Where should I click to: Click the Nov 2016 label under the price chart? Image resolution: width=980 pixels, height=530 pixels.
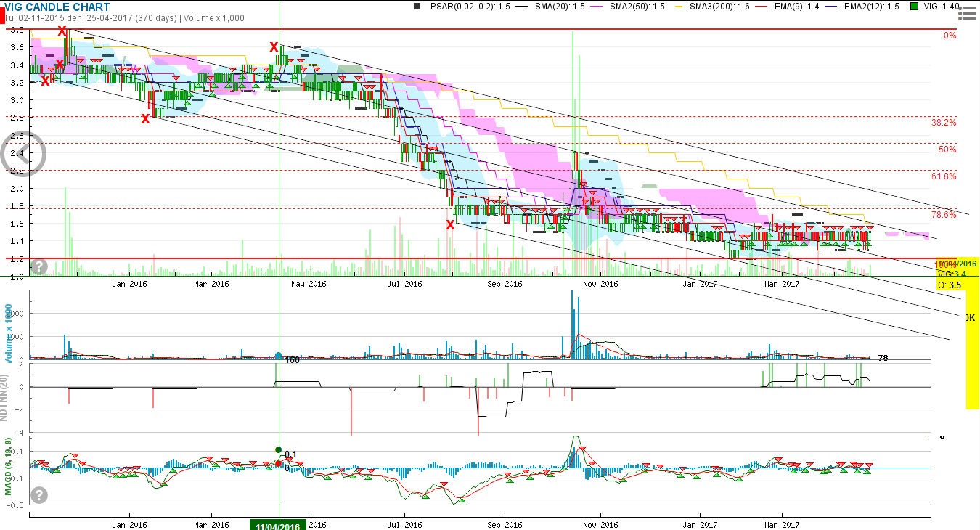(x=600, y=284)
